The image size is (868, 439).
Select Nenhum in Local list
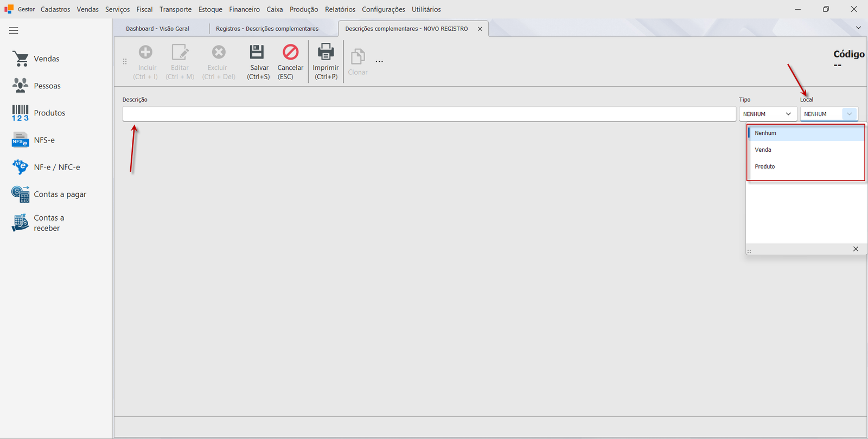(x=806, y=133)
